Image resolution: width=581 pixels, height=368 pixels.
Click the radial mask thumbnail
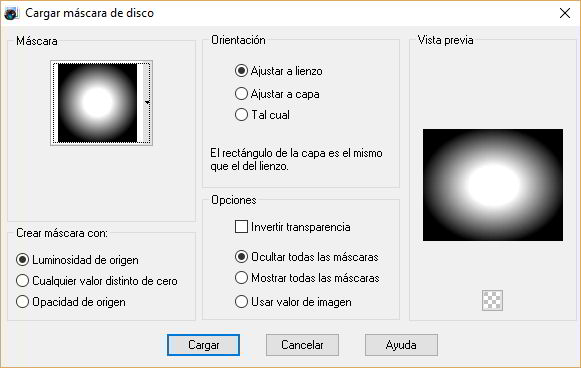tap(97, 103)
